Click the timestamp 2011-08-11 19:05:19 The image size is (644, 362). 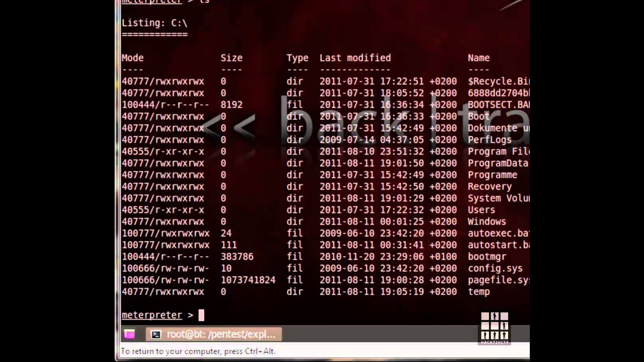click(x=372, y=292)
